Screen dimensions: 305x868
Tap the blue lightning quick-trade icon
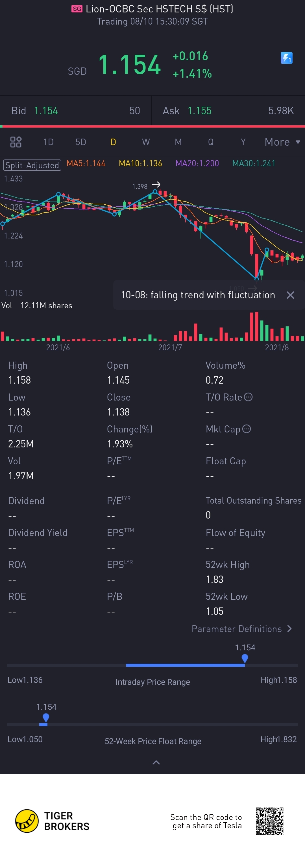286,58
